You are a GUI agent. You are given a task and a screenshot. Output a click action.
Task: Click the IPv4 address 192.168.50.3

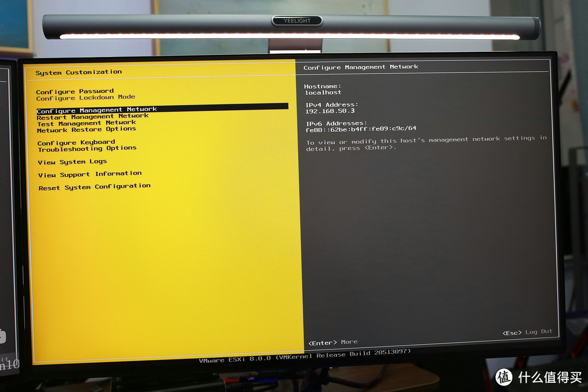pos(329,110)
